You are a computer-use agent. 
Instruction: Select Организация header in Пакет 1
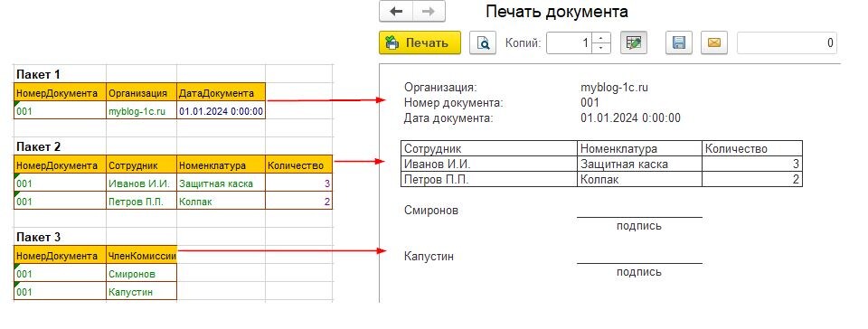click(142, 92)
